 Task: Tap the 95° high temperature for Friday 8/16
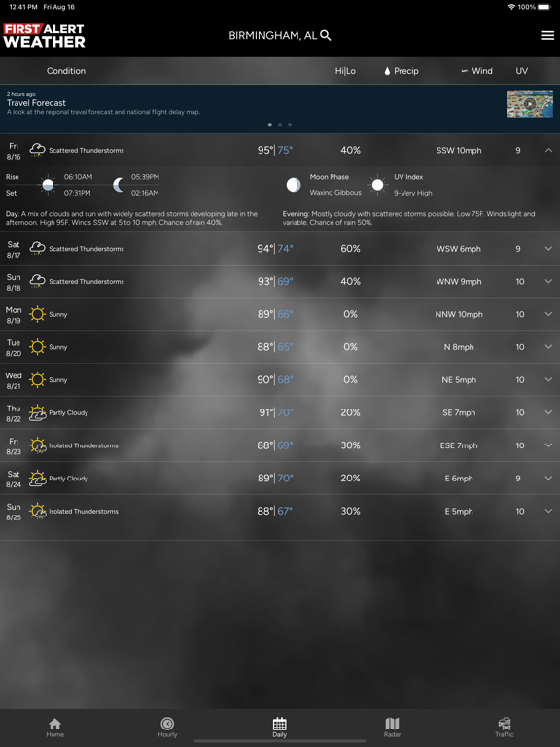pyautogui.click(x=265, y=150)
